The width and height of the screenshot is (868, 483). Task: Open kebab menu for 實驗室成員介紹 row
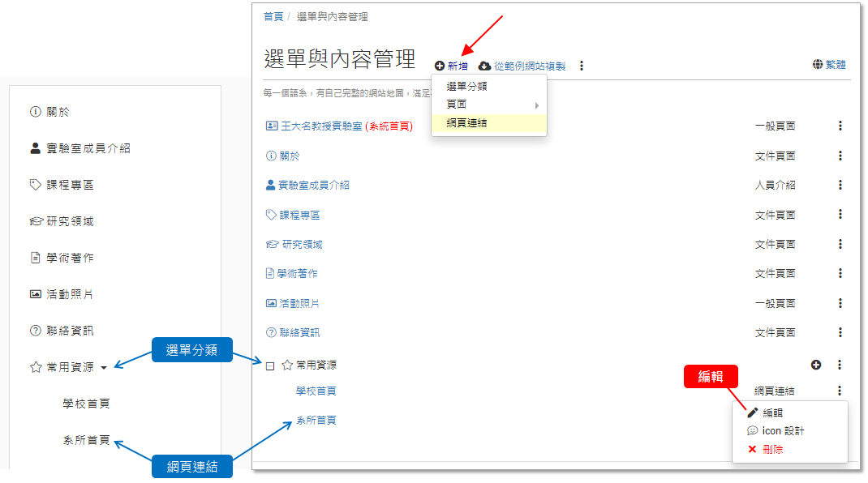(x=840, y=185)
